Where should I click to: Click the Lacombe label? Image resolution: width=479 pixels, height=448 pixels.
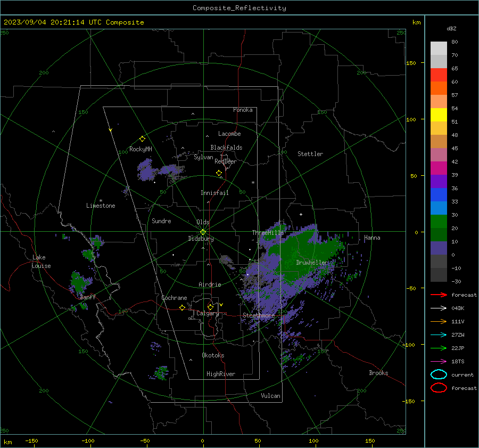(229, 134)
